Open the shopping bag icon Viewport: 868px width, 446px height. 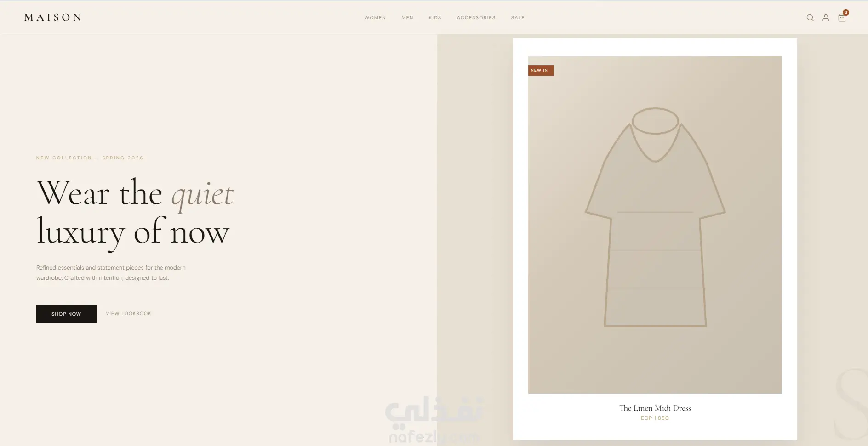pyautogui.click(x=842, y=17)
